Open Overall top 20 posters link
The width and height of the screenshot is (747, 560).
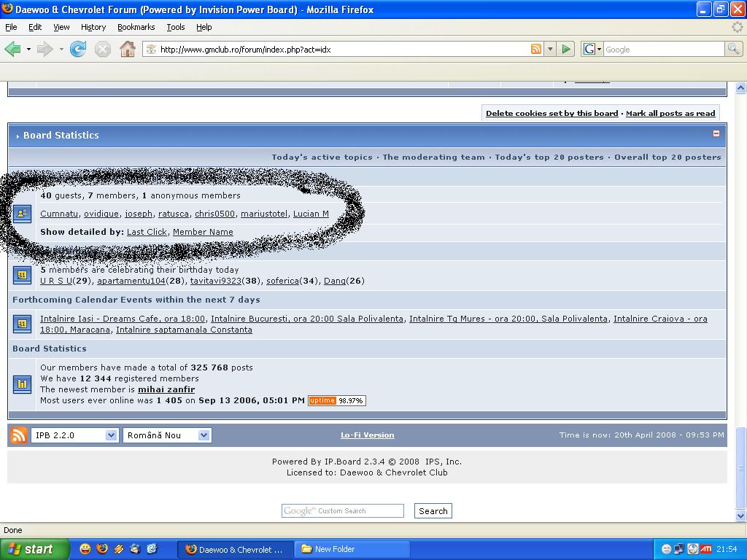667,157
